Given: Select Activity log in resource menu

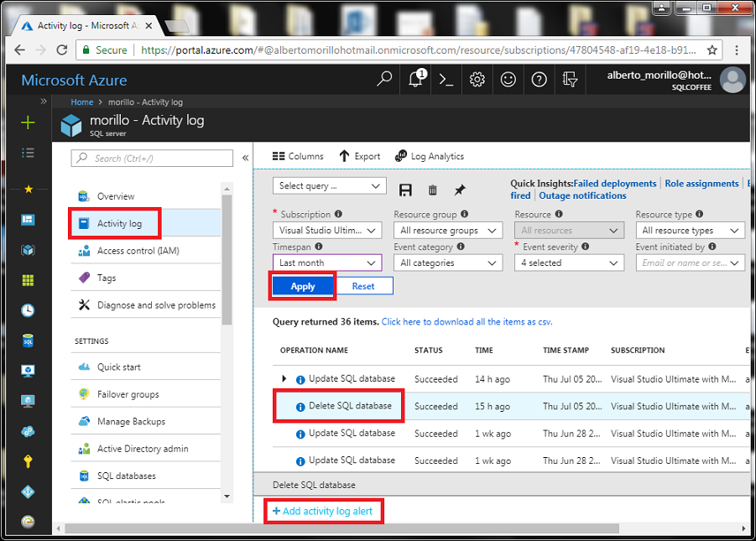Looking at the screenshot, I should [146, 223].
